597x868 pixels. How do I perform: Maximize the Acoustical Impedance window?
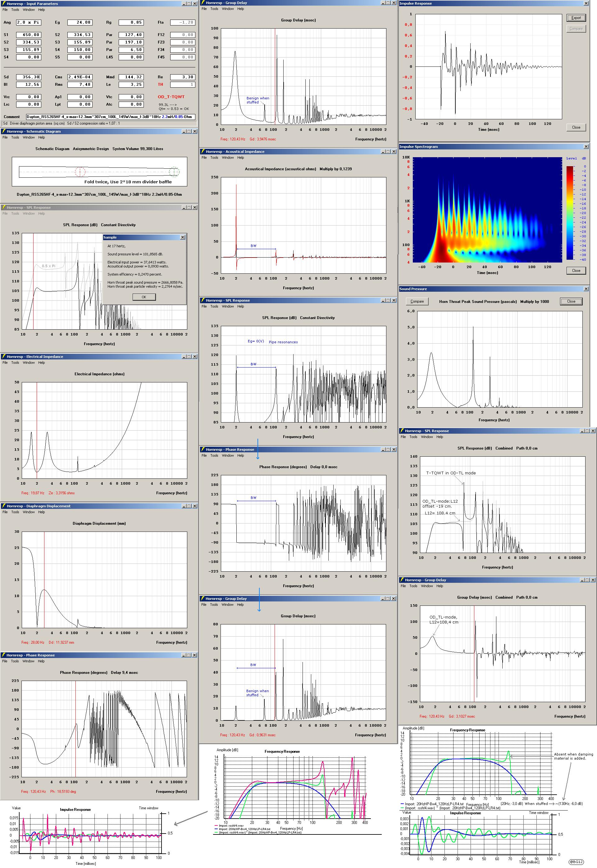coord(388,152)
